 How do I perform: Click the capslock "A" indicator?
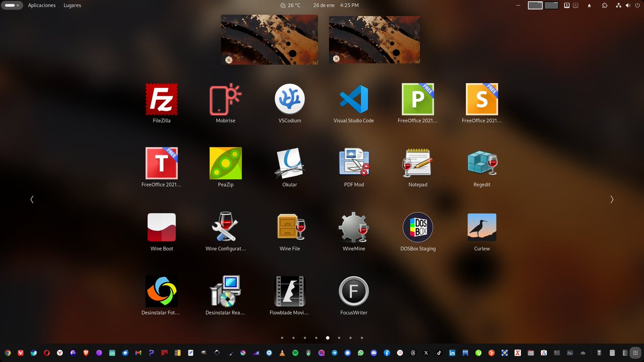(x=575, y=5)
